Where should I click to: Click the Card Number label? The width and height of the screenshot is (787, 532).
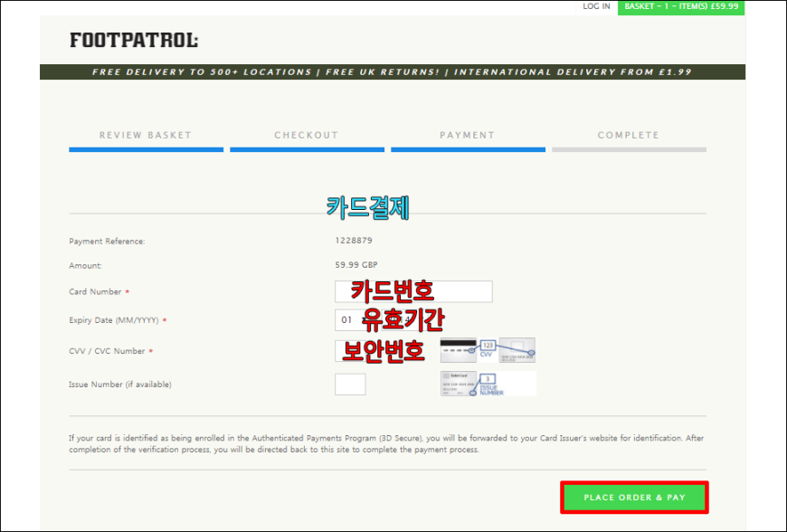click(x=95, y=291)
